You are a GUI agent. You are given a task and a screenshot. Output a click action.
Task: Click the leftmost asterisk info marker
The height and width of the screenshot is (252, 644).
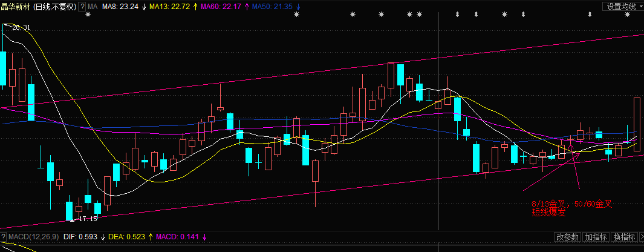[88, 15]
